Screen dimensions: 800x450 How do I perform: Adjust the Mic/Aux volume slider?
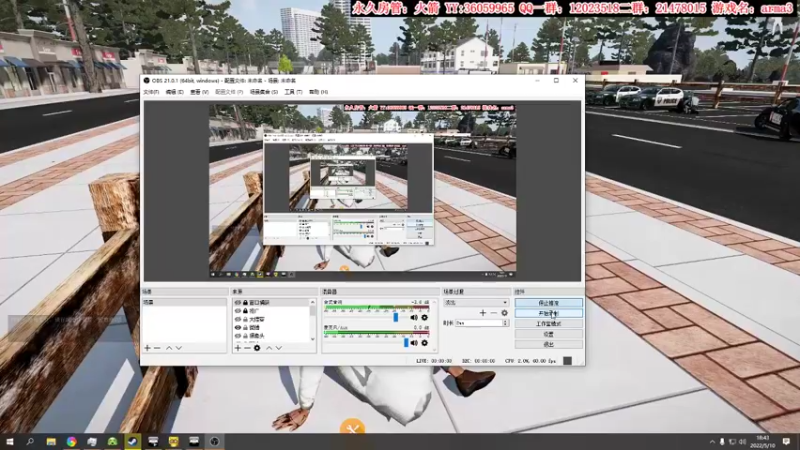[x=406, y=343]
